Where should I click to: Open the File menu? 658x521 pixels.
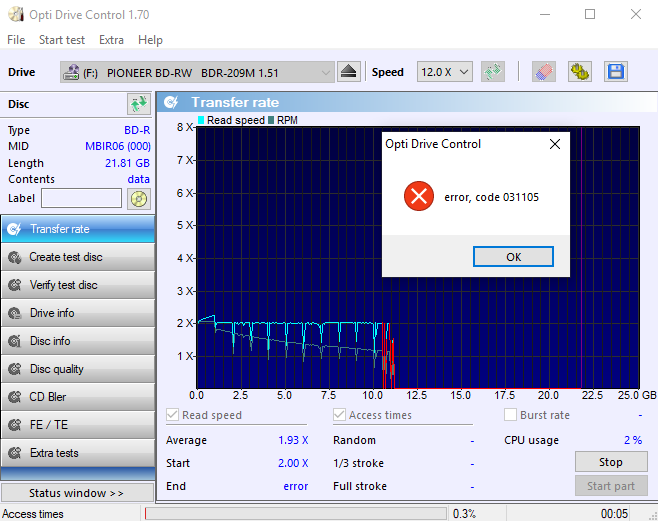click(x=16, y=40)
